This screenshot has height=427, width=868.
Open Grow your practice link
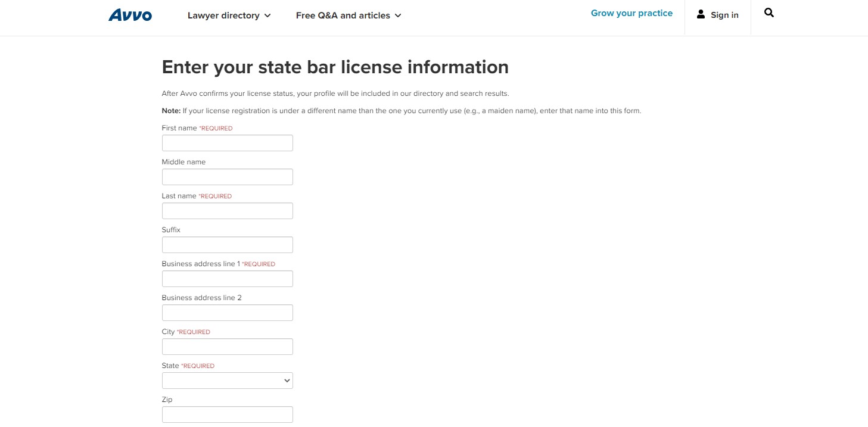pyautogui.click(x=631, y=13)
